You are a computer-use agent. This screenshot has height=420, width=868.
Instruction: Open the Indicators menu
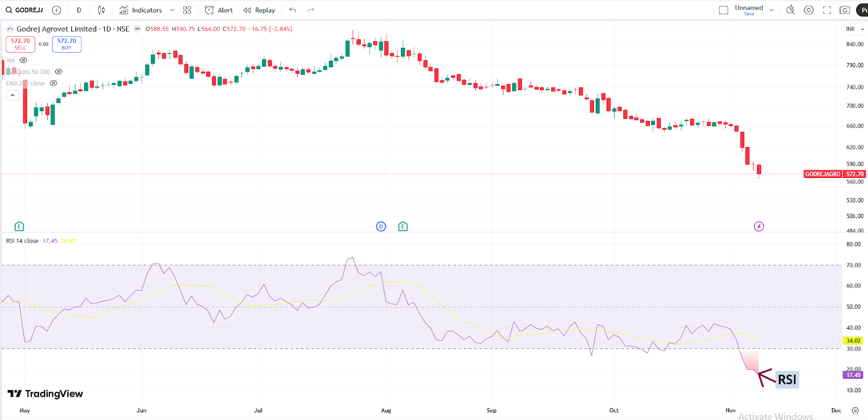[141, 10]
